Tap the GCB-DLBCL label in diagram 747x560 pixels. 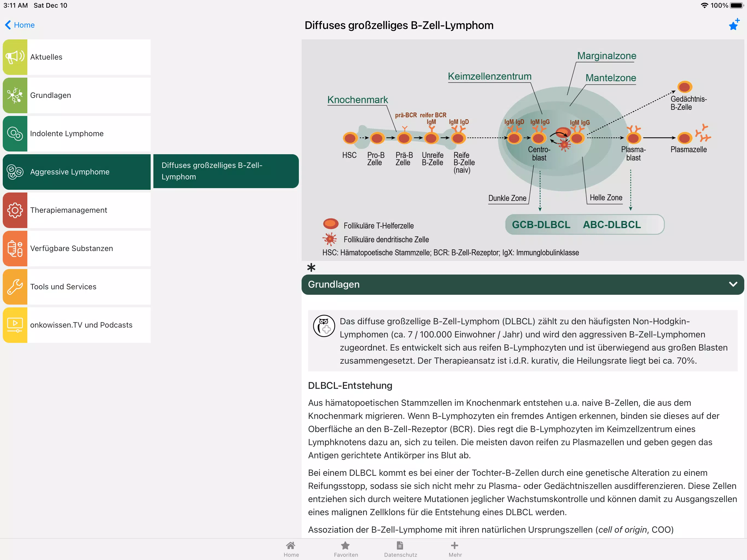(541, 224)
